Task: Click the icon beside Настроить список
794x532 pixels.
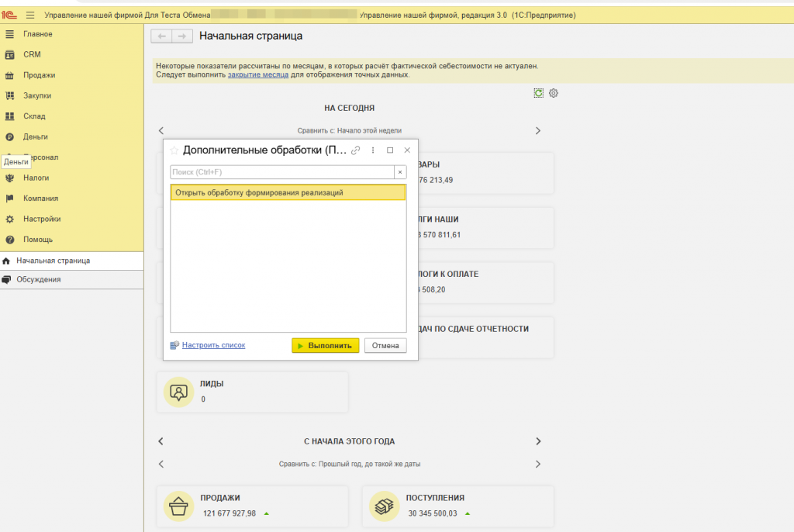Action: [174, 345]
